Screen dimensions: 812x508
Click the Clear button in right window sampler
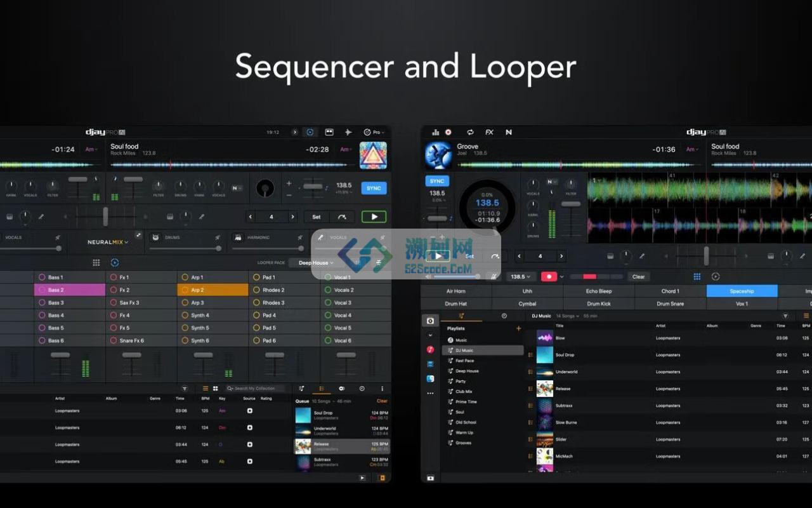click(638, 276)
